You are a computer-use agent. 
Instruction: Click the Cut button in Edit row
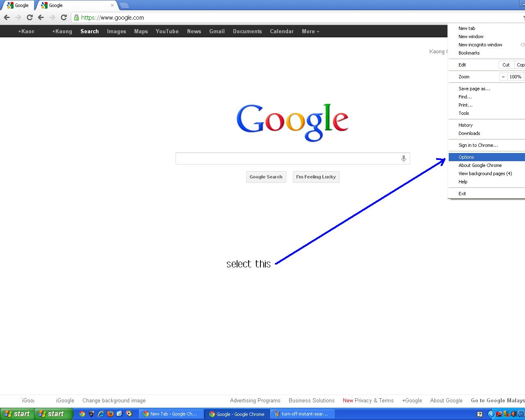(506, 65)
